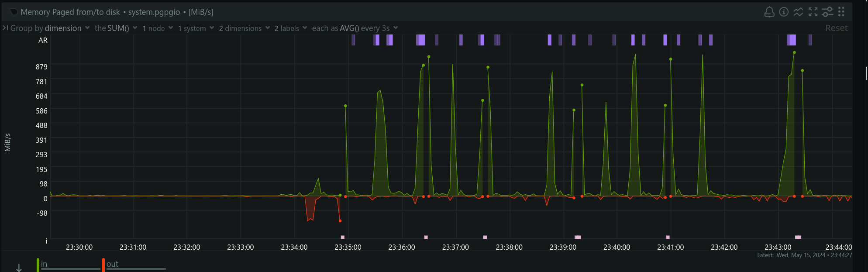Click the tag icon beside the chart title
Viewport: 868px width, 272px height.
coord(14,12)
